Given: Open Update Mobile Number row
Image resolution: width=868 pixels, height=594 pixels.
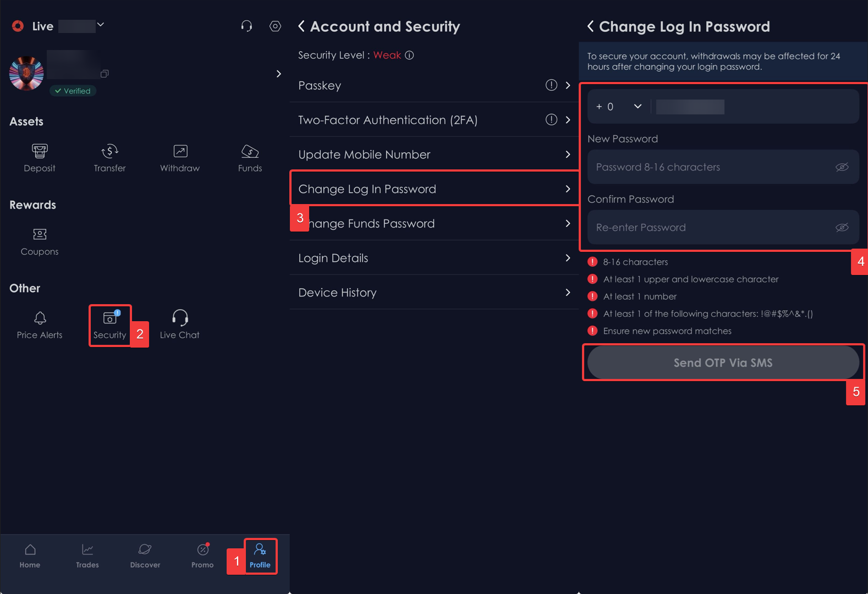Looking at the screenshot, I should 434,155.
